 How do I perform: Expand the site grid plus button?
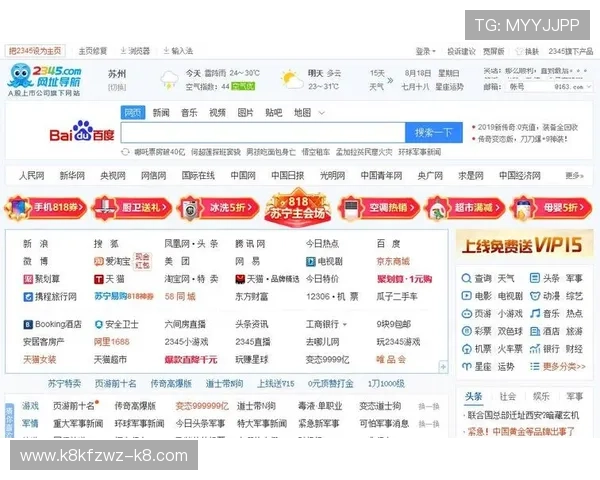[x=443, y=367]
